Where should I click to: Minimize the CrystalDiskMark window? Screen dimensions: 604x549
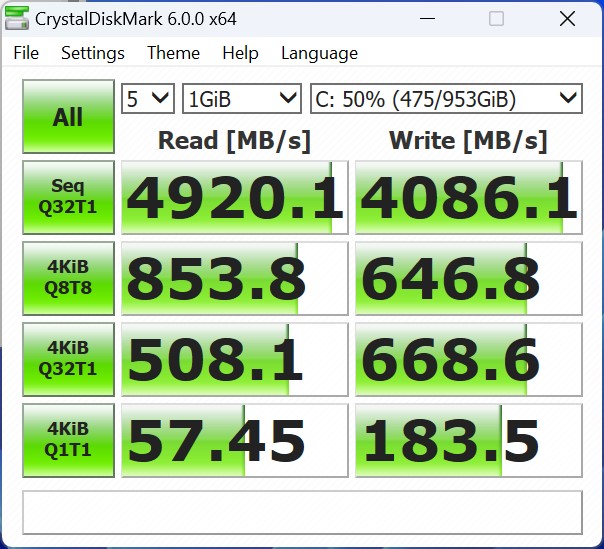click(427, 18)
